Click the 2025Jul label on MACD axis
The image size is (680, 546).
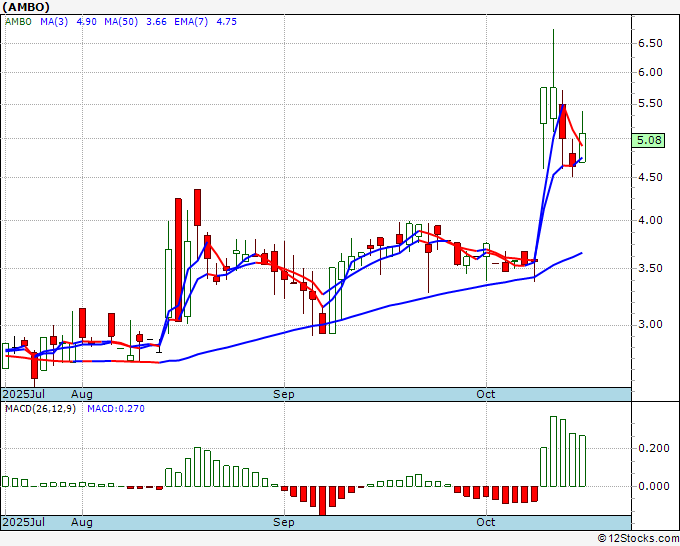[x=24, y=522]
